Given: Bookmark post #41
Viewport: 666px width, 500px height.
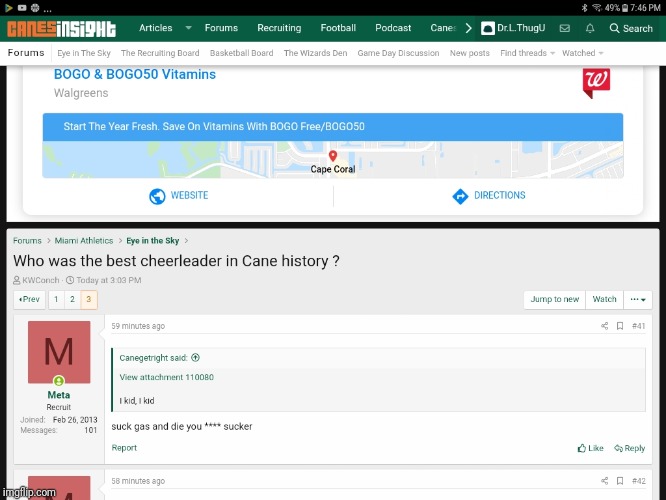Looking at the screenshot, I should point(620,326).
